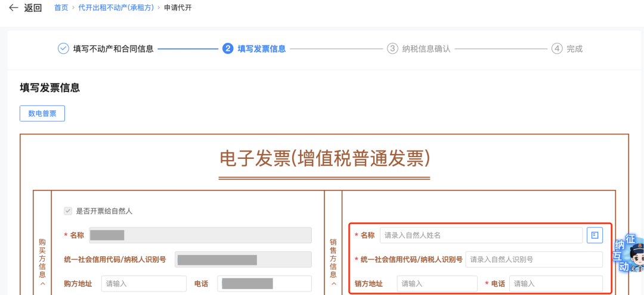
Task: Click step 4 circle icon
Action: [x=557, y=48]
